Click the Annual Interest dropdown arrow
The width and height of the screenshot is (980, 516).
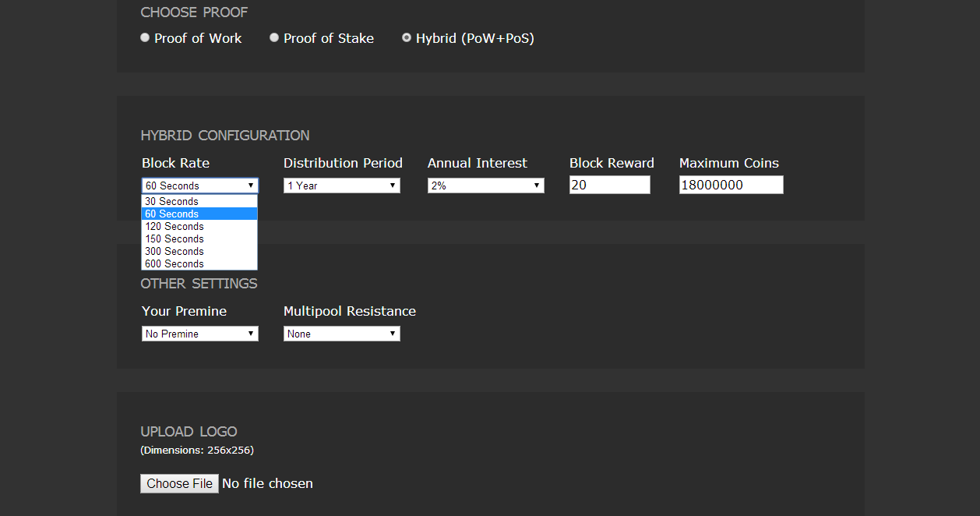click(537, 186)
